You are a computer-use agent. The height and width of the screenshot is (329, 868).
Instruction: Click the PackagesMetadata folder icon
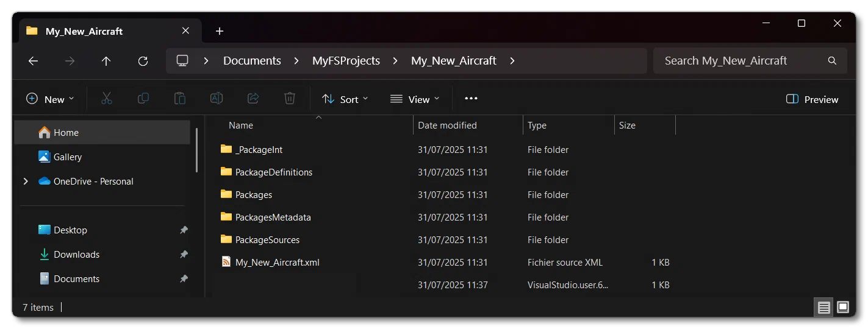tap(226, 217)
